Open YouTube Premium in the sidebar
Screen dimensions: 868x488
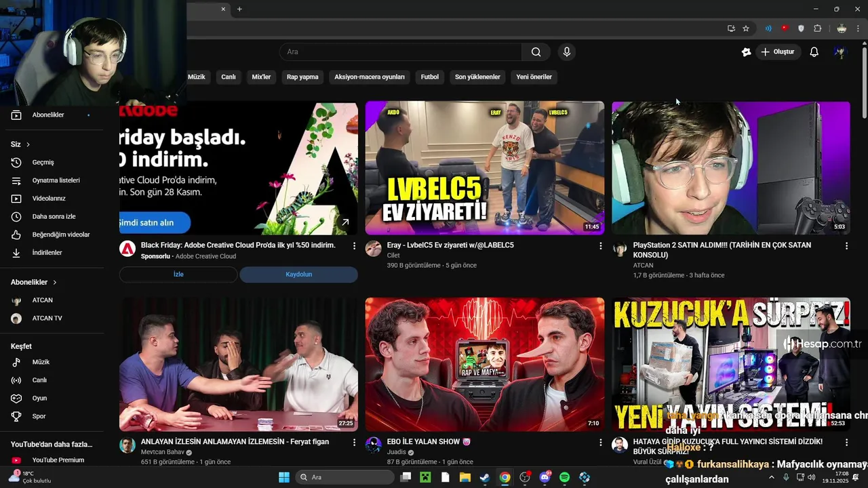(x=58, y=460)
